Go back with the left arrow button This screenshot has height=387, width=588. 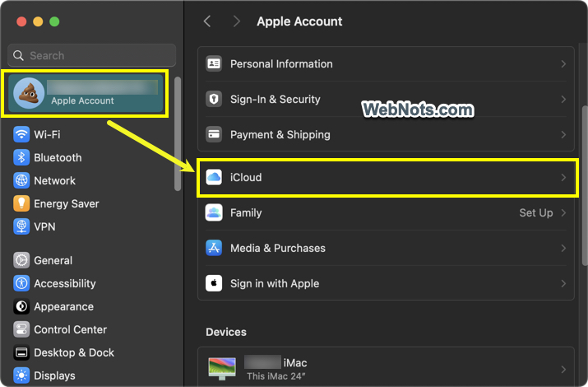point(207,21)
